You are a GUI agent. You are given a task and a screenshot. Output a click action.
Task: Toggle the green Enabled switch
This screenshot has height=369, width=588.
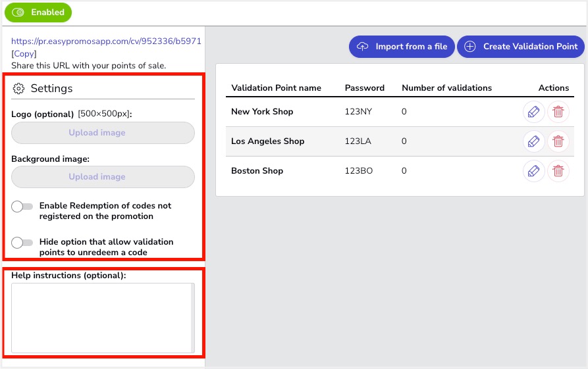[38, 12]
